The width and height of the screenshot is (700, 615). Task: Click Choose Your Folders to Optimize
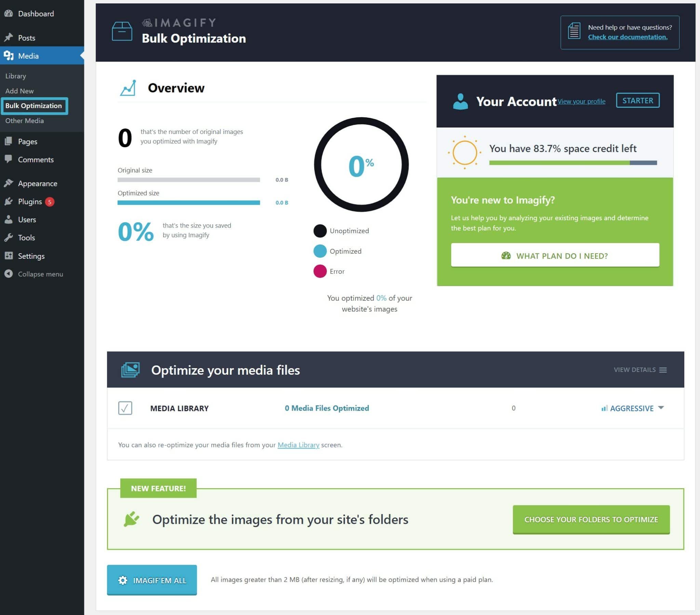pos(591,519)
